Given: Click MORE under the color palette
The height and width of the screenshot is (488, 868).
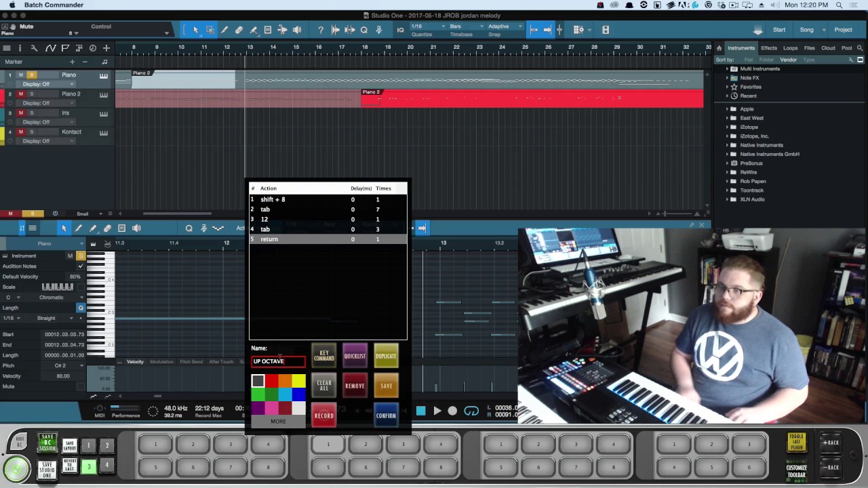Looking at the screenshot, I should (x=278, y=421).
